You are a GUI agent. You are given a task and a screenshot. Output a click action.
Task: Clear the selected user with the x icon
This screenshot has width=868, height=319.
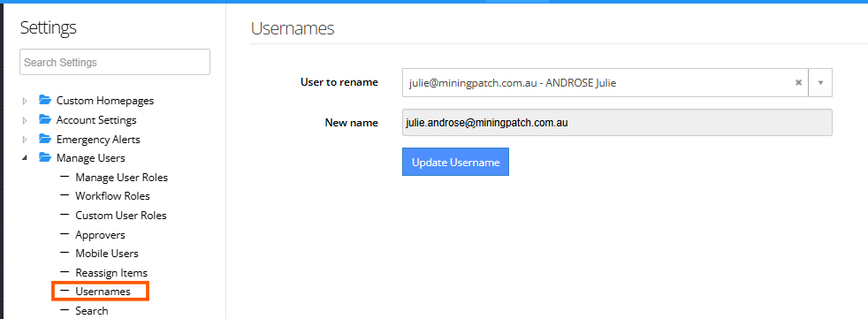[x=798, y=82]
